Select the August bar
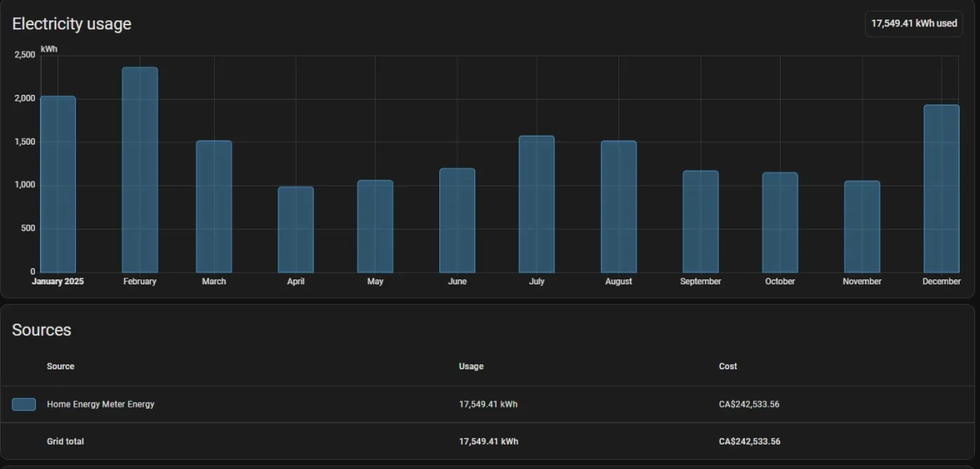980x469 pixels. (619, 207)
